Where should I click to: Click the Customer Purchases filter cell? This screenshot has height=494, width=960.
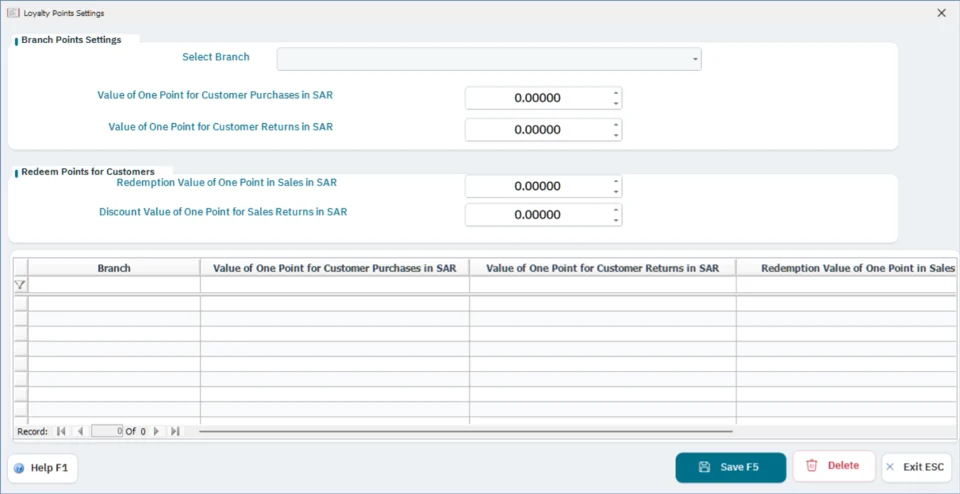click(334, 285)
